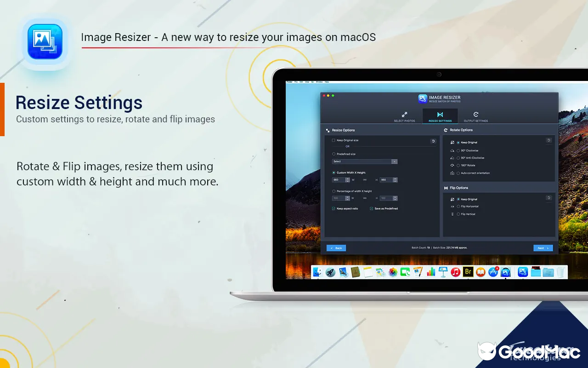Launch Adobe Bridge from the Dock
This screenshot has height=368, width=588.
pos(469,272)
